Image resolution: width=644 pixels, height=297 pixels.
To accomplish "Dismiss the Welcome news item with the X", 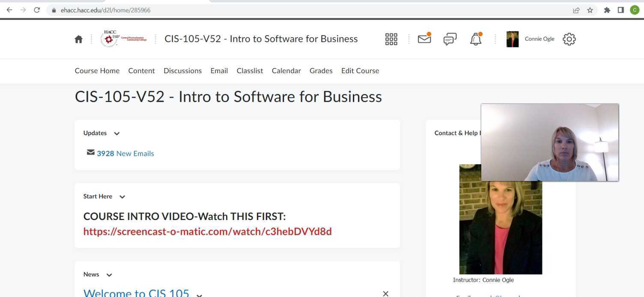I will coord(385,294).
